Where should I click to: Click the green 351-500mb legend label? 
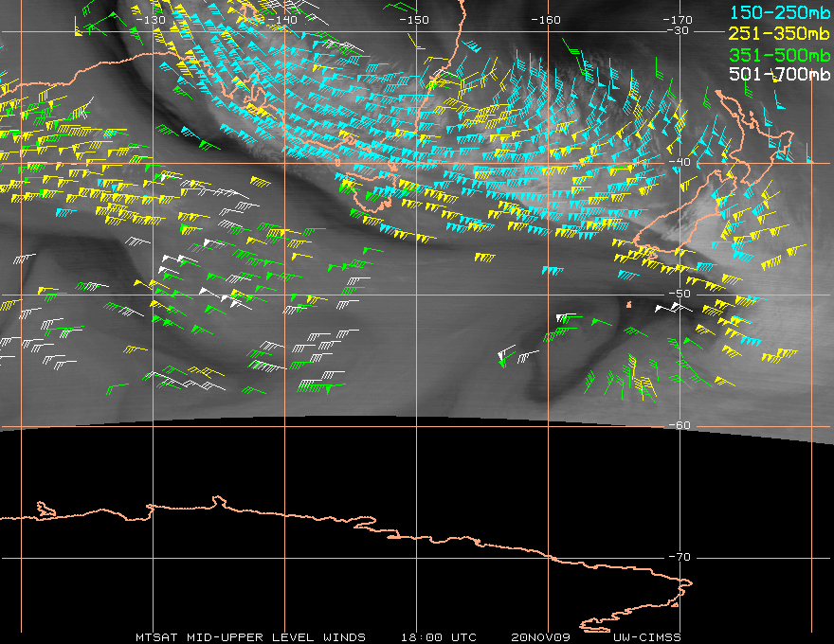tap(780, 54)
